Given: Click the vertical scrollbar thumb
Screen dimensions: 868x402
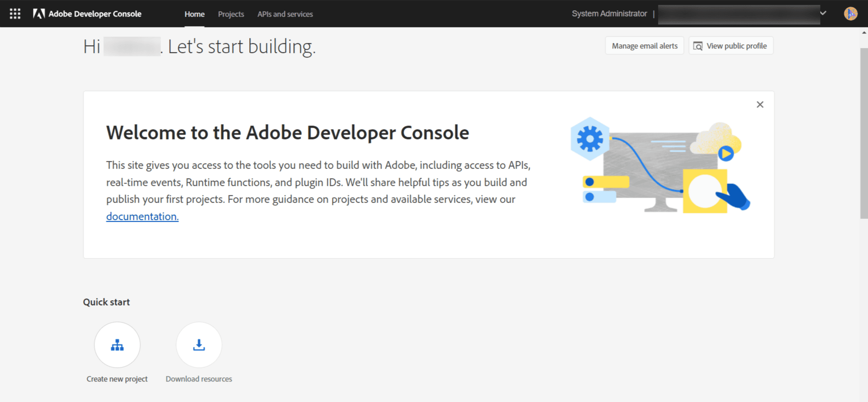Looking at the screenshot, I should (864, 133).
